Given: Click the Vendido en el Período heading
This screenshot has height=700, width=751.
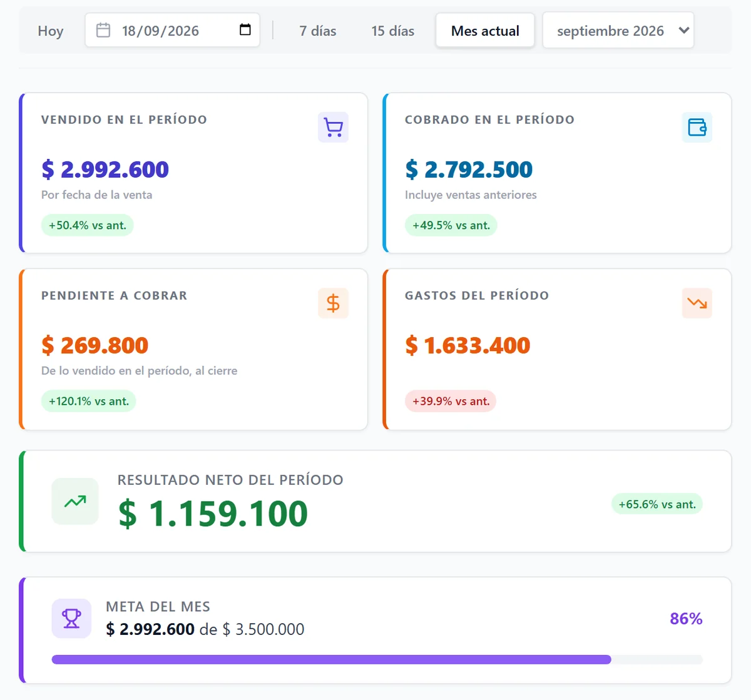Looking at the screenshot, I should [x=124, y=119].
